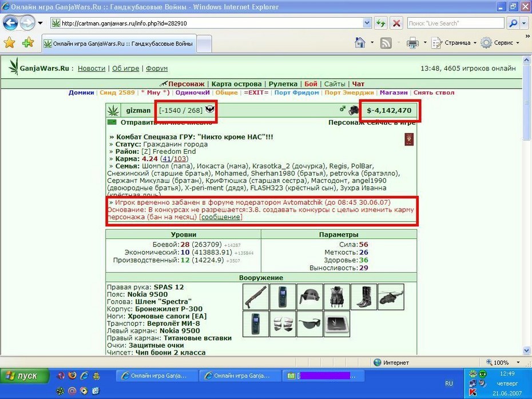Open the Spectra helmet item thumbnail
The image size is (532, 399).
(x=310, y=297)
